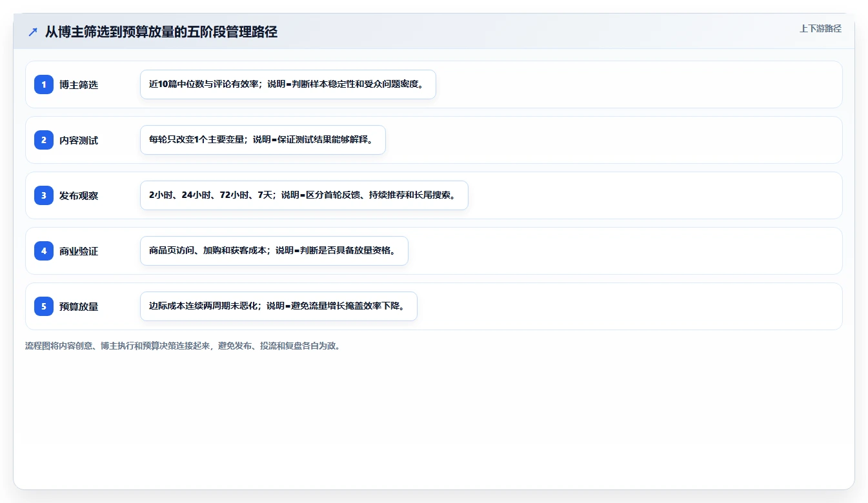Click step badge number 5
This screenshot has height=503, width=868.
click(44, 306)
